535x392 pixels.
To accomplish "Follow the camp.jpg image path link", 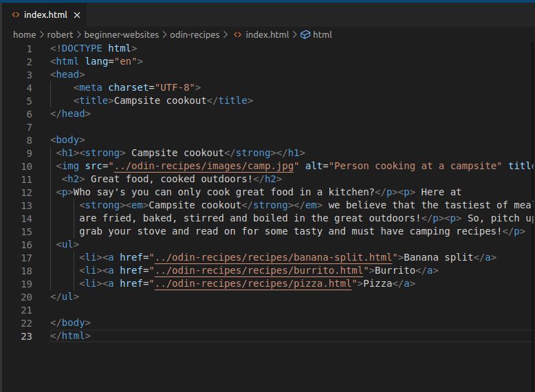I will pos(204,166).
